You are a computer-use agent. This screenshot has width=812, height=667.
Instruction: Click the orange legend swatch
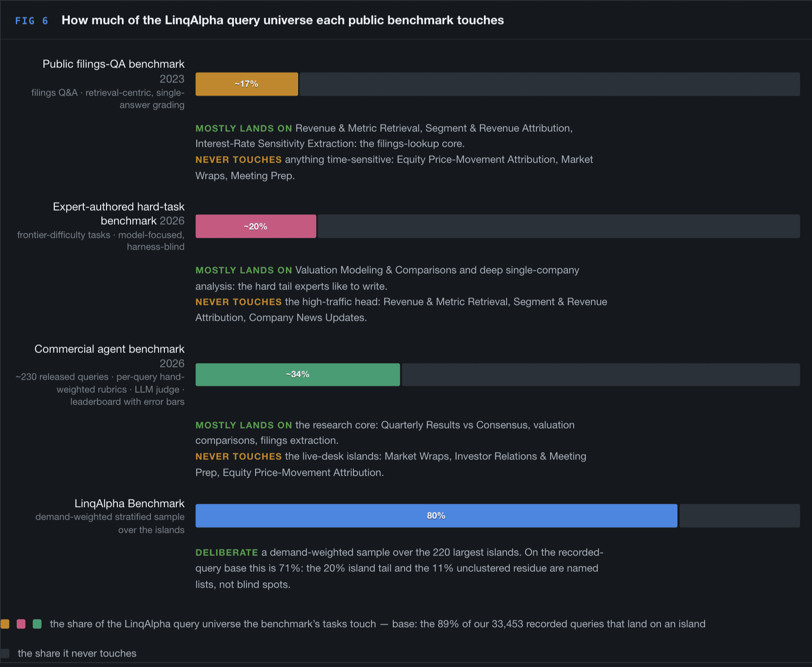tap(5, 624)
